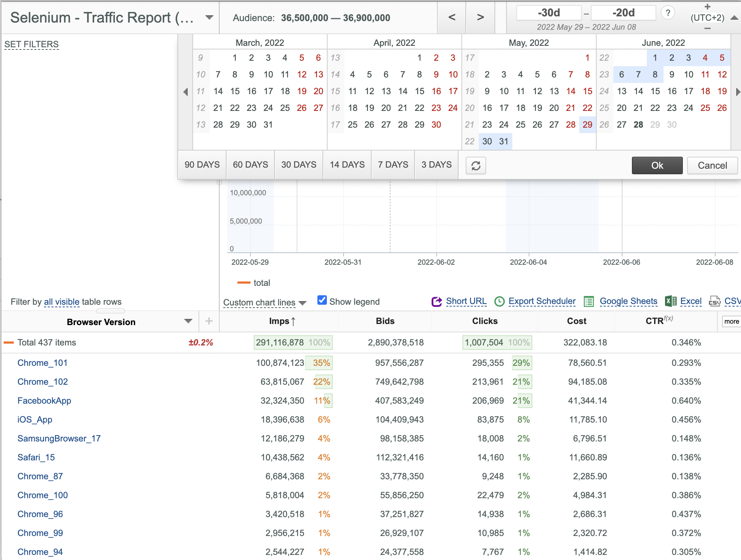This screenshot has width=741, height=560.
Task: Sort table by Cost column
Action: [577, 321]
